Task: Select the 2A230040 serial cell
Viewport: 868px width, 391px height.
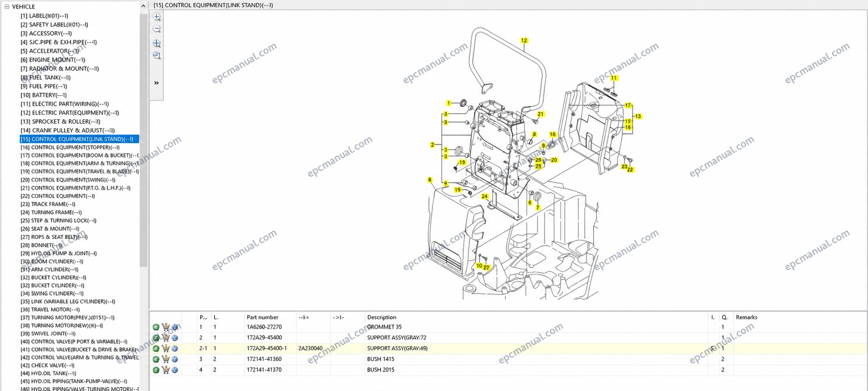Action: click(310, 349)
